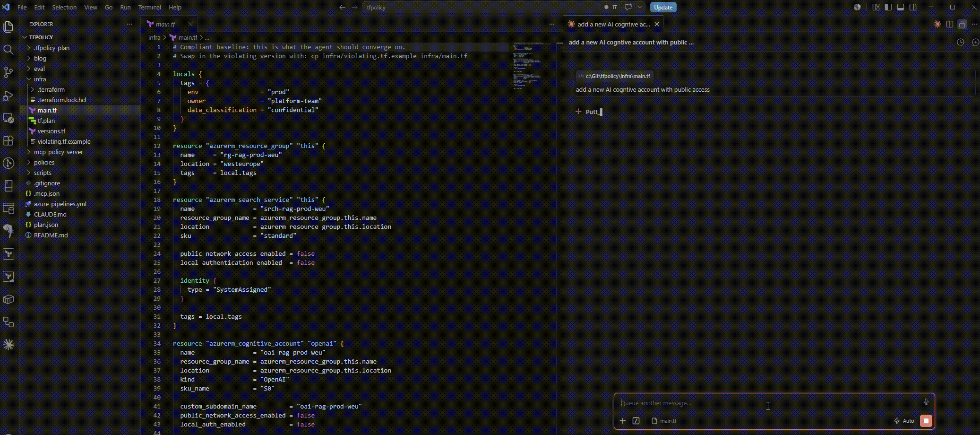Toggle the secondary side bar visibility
980x435 pixels.
(913, 7)
